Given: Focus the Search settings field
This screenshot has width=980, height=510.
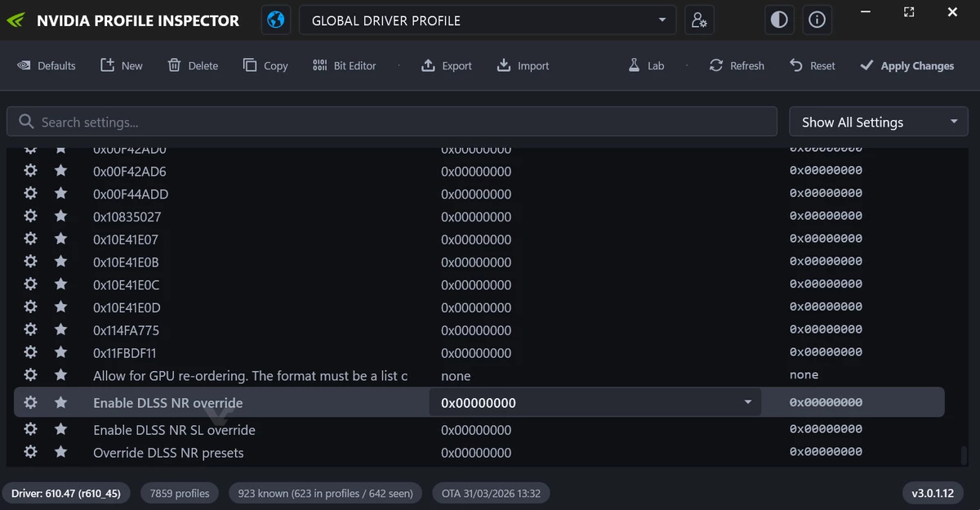Looking at the screenshot, I should pyautogui.click(x=392, y=122).
